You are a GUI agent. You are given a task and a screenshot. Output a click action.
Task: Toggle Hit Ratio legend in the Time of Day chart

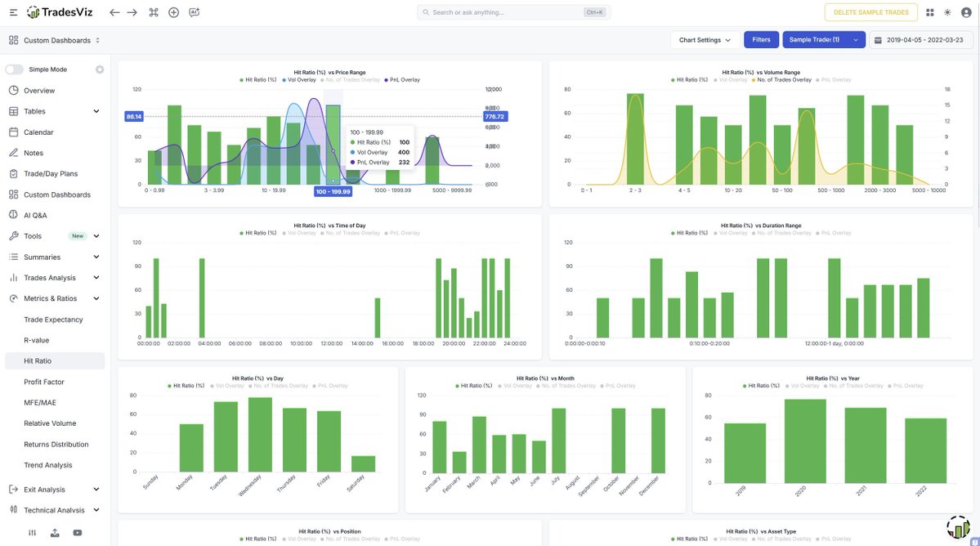(258, 233)
